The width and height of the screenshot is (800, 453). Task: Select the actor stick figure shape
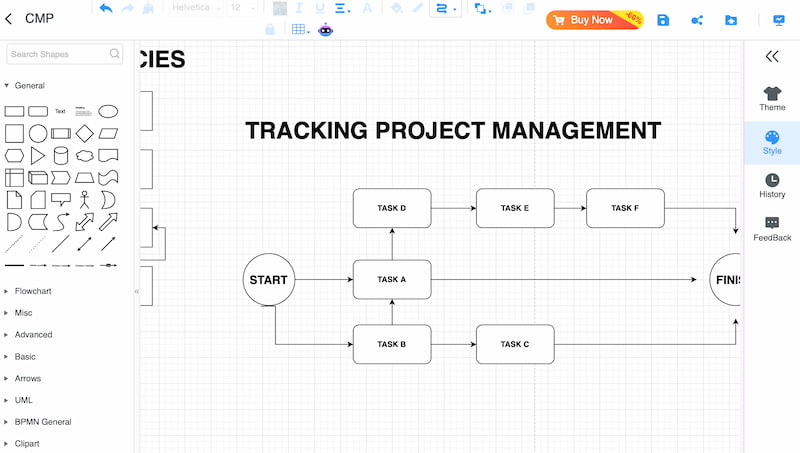(x=85, y=199)
